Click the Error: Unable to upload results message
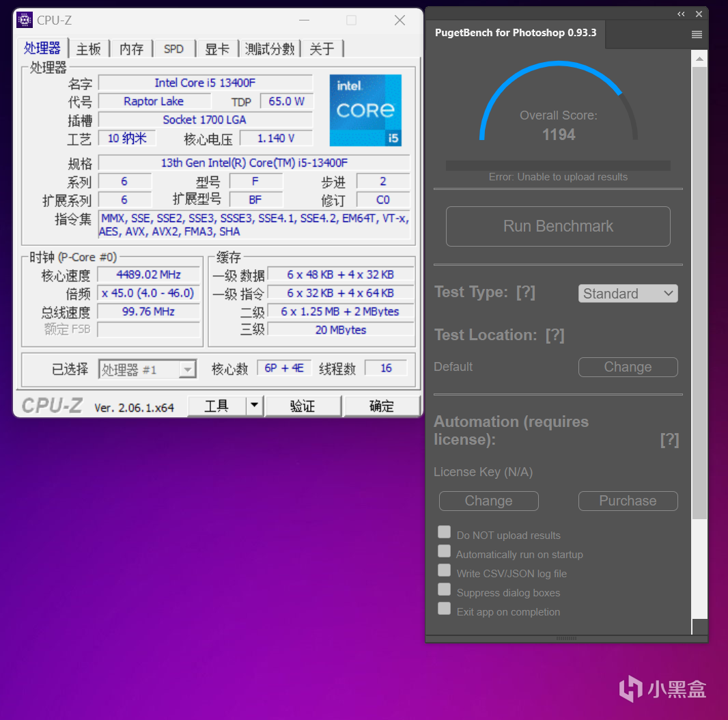This screenshot has width=728, height=720. coord(558,177)
